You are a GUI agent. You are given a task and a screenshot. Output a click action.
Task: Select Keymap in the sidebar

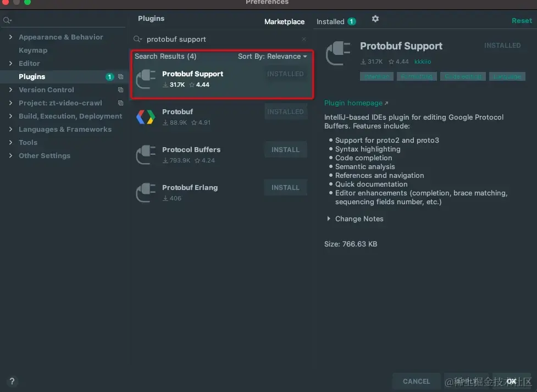point(33,51)
